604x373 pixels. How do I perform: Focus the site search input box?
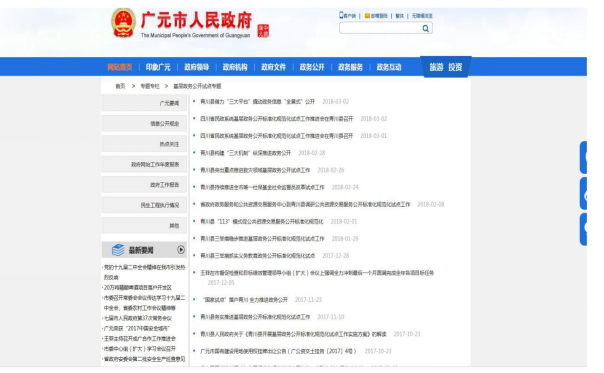click(381, 28)
